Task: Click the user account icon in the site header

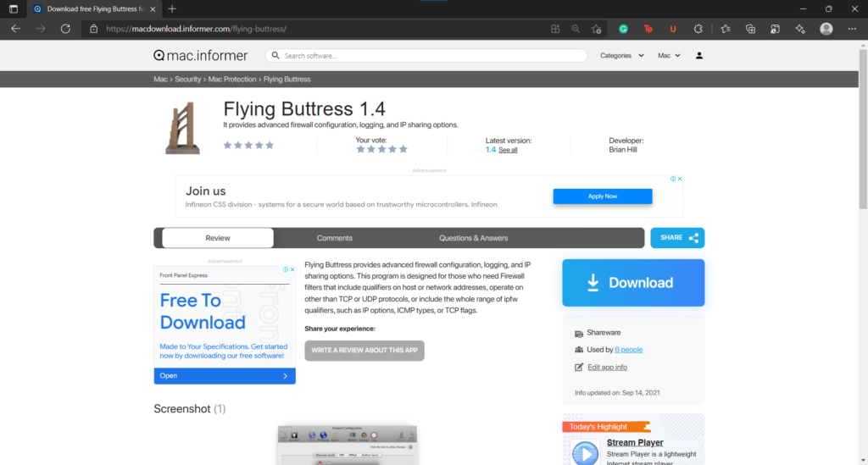Action: tap(699, 55)
